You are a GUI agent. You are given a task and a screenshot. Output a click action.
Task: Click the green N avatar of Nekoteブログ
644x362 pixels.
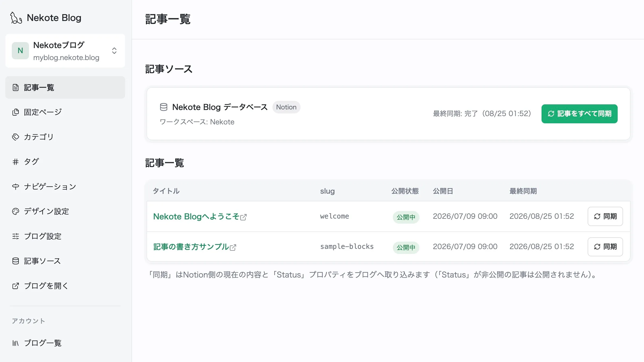pos(20,50)
